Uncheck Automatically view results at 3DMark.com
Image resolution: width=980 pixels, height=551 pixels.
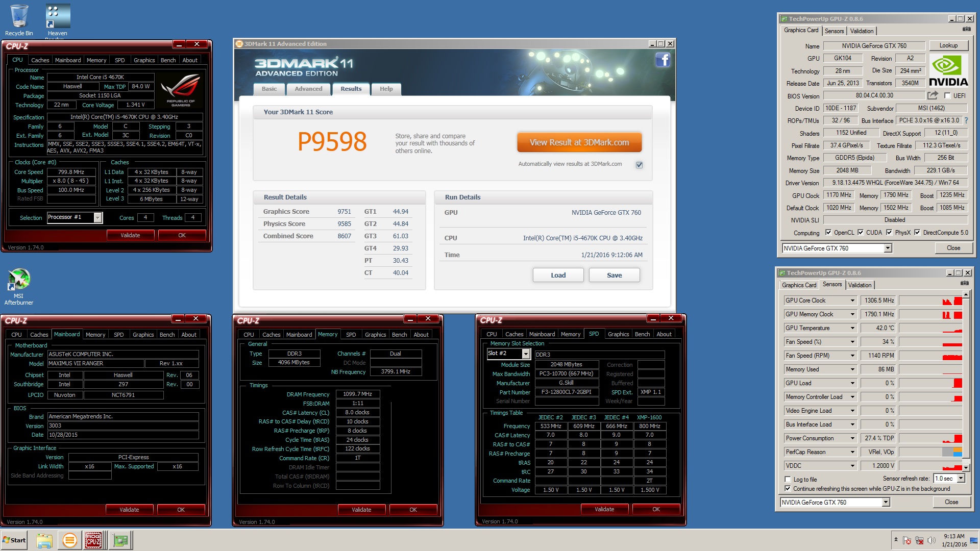[x=639, y=165]
